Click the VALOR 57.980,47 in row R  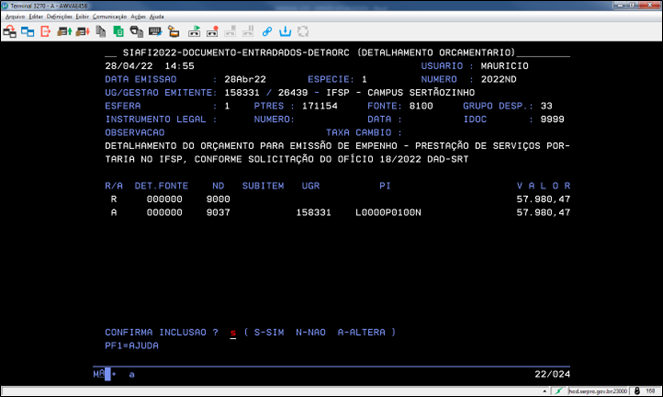543,199
